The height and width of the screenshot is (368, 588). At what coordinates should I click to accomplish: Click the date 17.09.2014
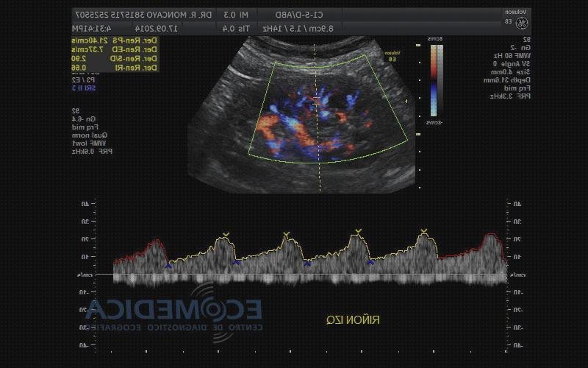point(157,29)
